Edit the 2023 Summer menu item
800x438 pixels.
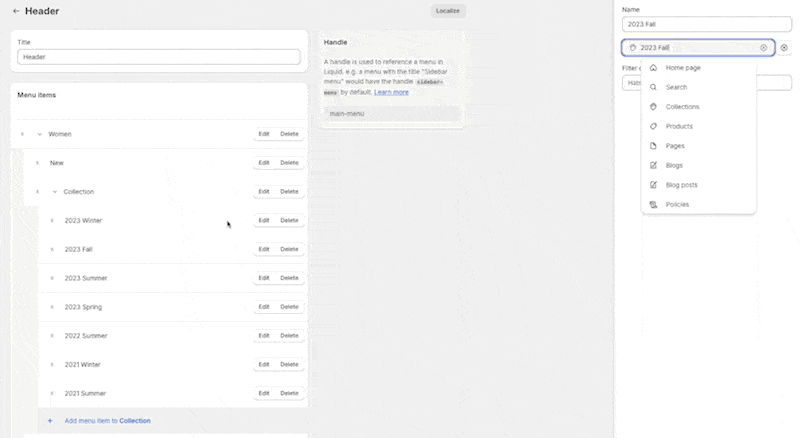[264, 278]
